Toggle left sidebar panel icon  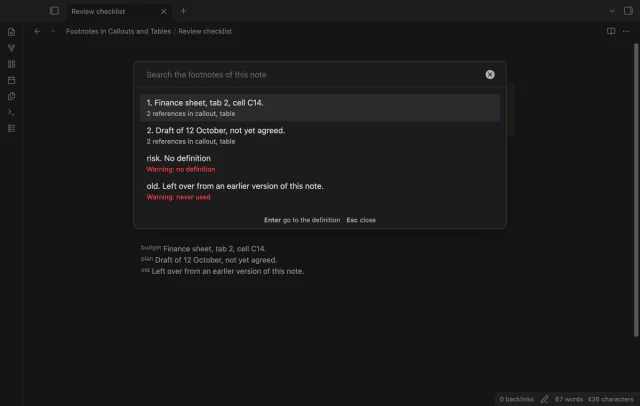point(54,11)
